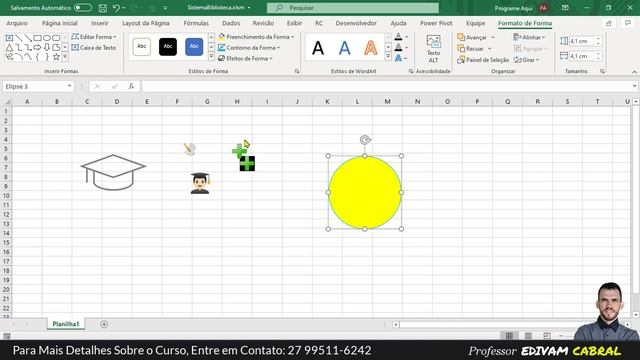
Task: Click ribbon display options icon
Action: (565, 8)
